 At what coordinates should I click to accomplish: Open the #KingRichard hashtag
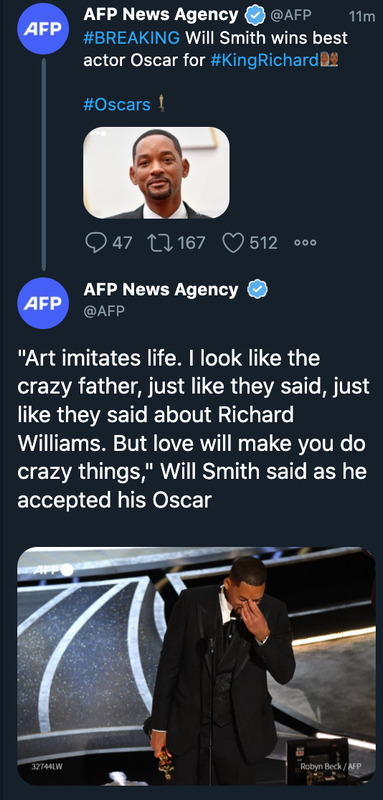(264, 60)
